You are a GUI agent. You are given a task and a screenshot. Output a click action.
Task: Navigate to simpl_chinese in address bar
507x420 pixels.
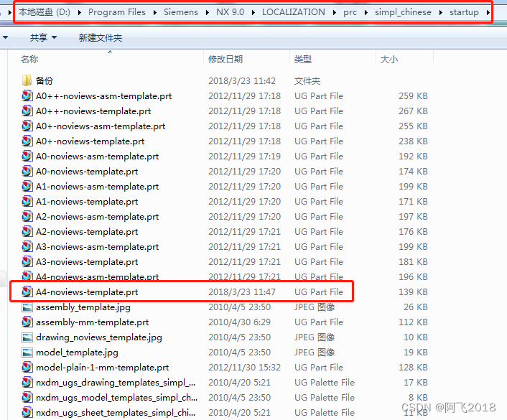pos(403,12)
